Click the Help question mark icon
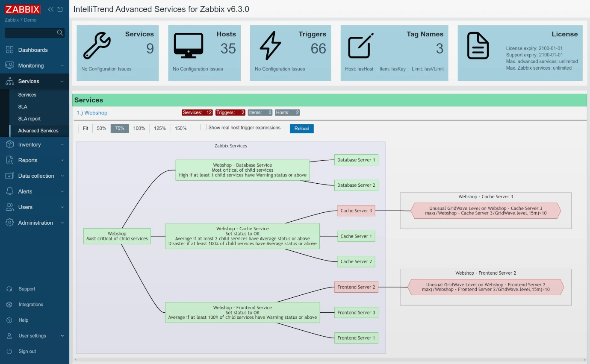 pos(9,320)
